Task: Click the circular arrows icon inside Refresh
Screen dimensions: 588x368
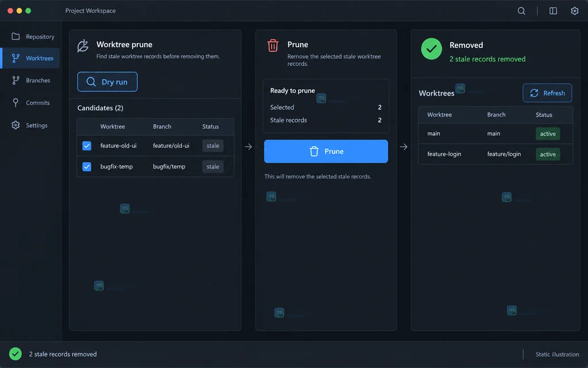Action: 534,93
